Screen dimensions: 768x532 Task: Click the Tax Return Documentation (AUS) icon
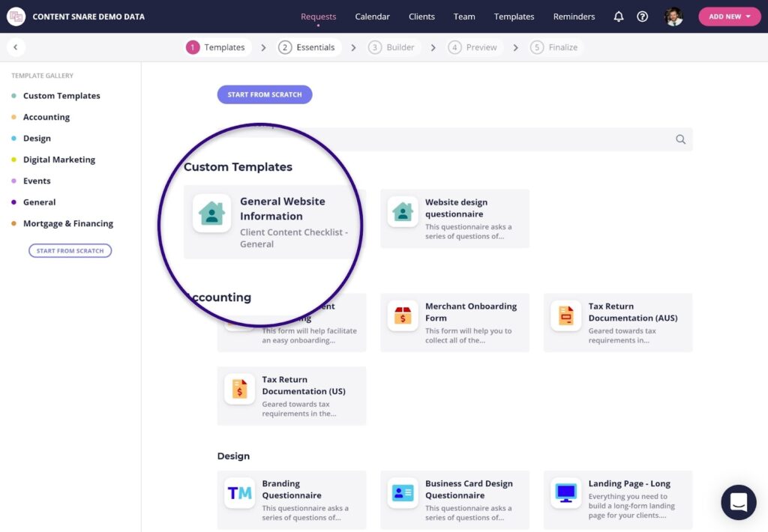(565, 315)
